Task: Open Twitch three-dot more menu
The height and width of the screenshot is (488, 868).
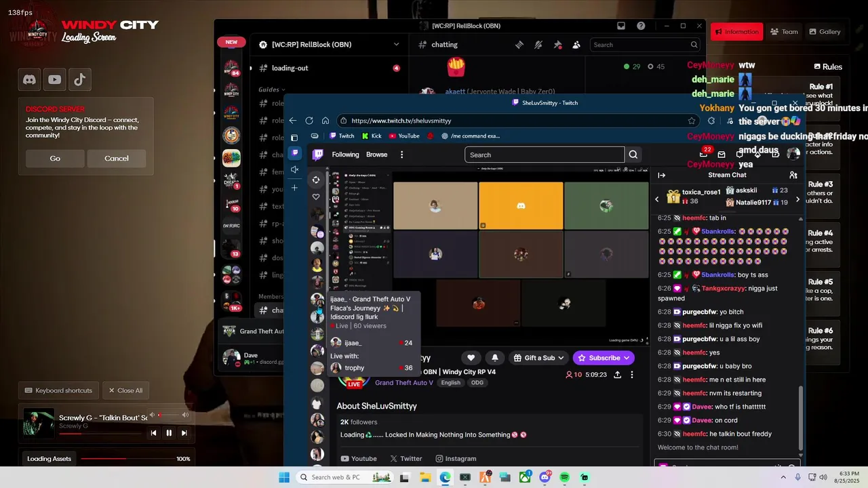Action: pos(401,155)
